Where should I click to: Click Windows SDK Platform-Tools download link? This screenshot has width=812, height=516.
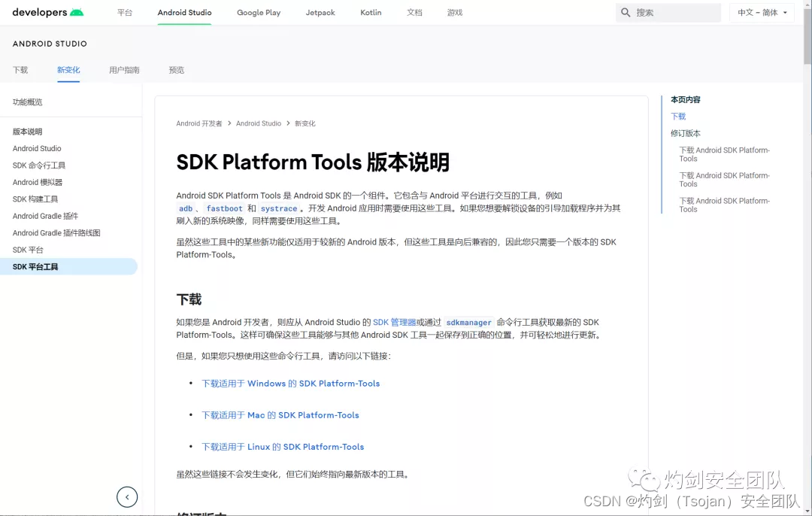coord(290,384)
